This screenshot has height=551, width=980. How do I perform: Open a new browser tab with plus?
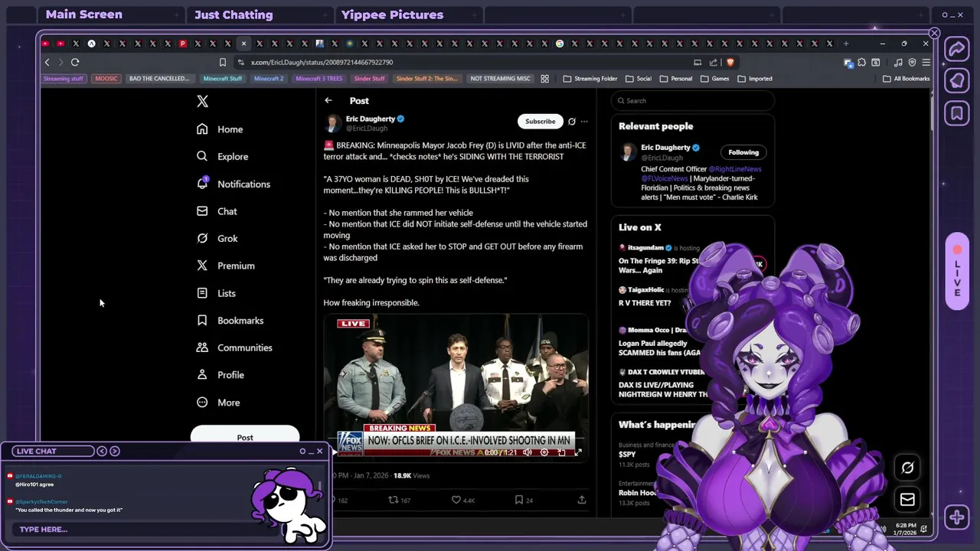coord(846,44)
